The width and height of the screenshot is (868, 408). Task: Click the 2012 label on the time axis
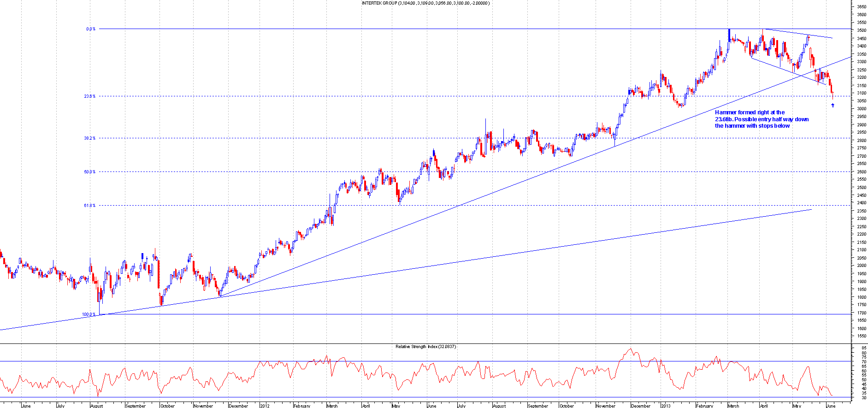[265, 406]
